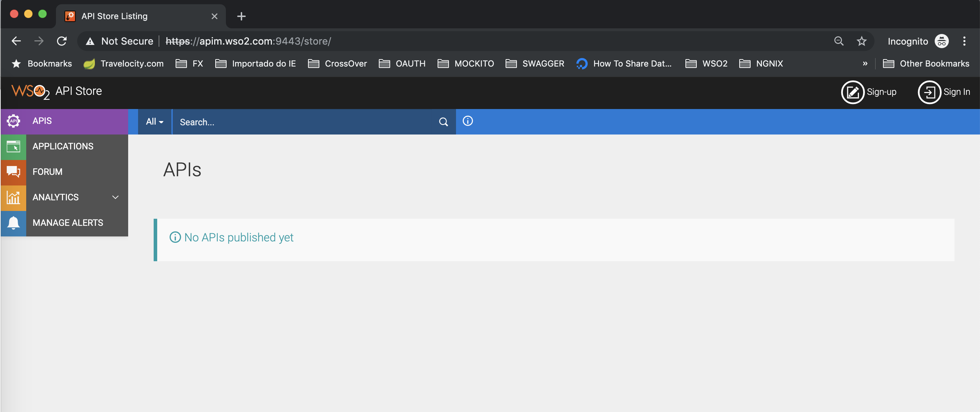Click the Manage Alerts bell icon
Screen dimensions: 980x412
point(13,223)
